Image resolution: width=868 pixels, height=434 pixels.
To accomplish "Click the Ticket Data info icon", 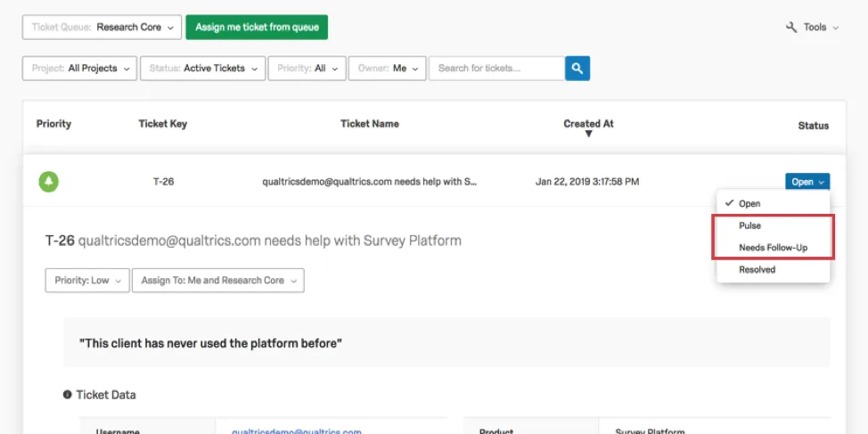I will pyautogui.click(x=68, y=395).
